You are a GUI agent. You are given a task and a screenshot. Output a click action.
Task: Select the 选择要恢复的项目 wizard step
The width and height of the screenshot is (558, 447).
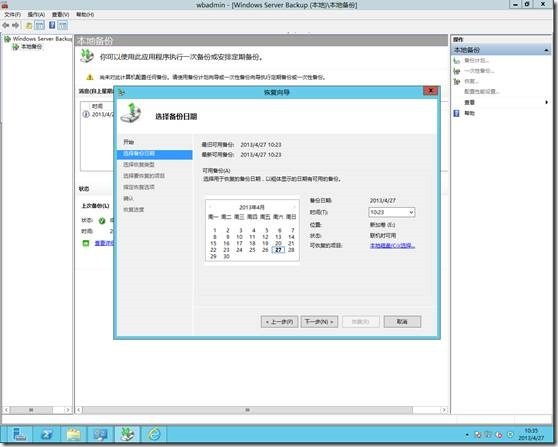pos(144,176)
